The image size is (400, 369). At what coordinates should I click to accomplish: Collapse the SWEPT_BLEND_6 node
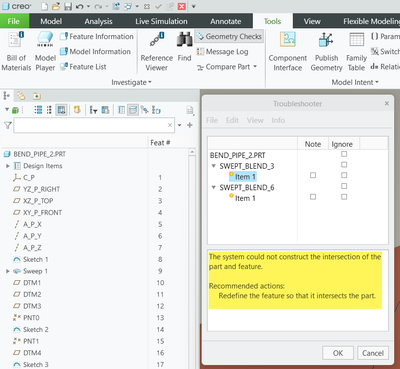click(x=214, y=187)
